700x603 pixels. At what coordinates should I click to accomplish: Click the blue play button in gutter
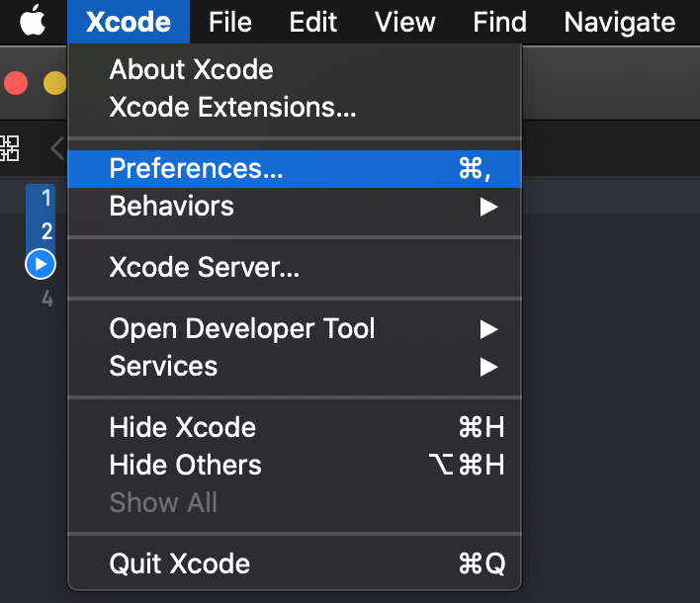[41, 264]
